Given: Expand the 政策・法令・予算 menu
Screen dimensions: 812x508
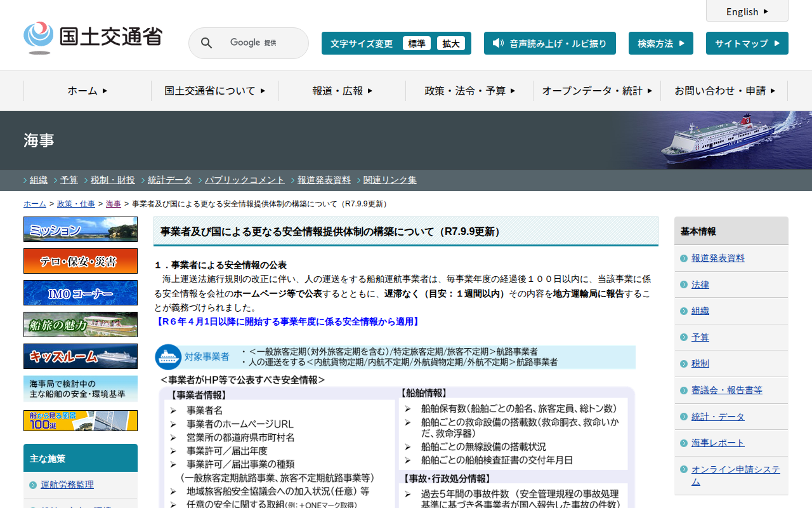Looking at the screenshot, I should click(469, 91).
